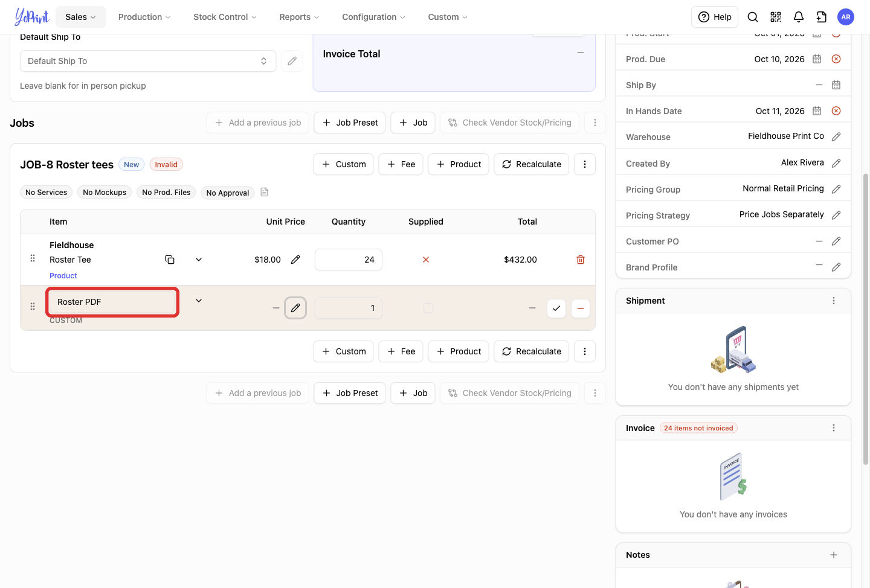Open the document icon beside No Approval
Image resolution: width=870 pixels, height=588 pixels.
point(264,192)
